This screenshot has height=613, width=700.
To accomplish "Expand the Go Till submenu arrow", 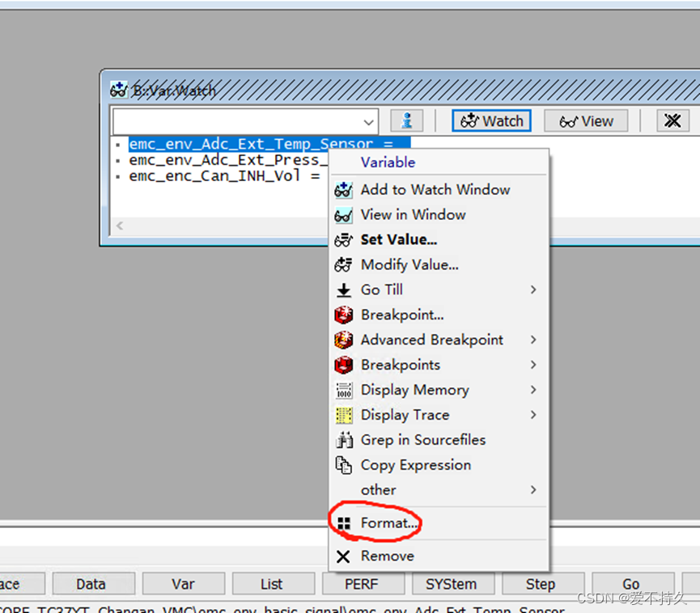I will (533, 290).
